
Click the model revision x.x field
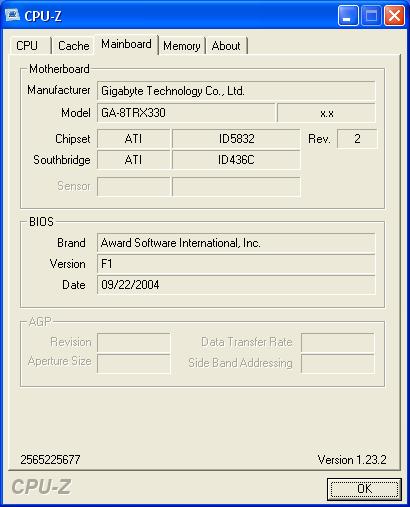[x=326, y=113]
